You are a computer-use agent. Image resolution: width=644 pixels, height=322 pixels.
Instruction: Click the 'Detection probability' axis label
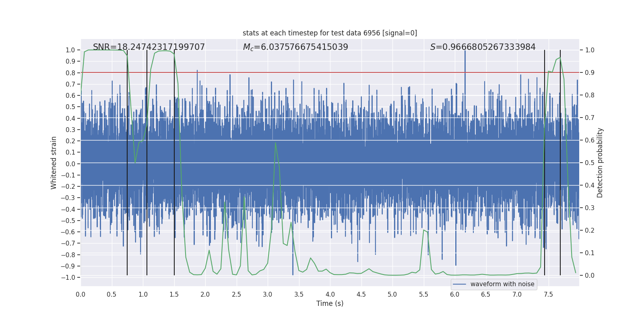600,163
